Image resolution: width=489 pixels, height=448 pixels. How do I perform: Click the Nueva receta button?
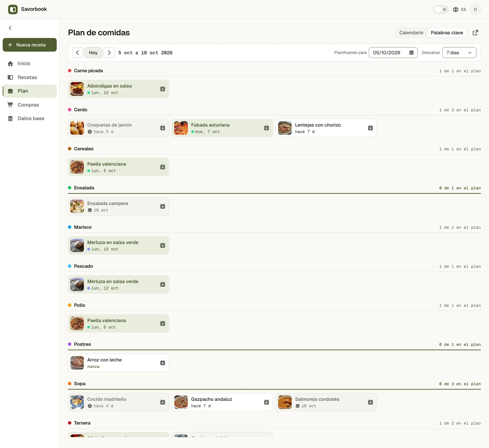click(x=30, y=45)
